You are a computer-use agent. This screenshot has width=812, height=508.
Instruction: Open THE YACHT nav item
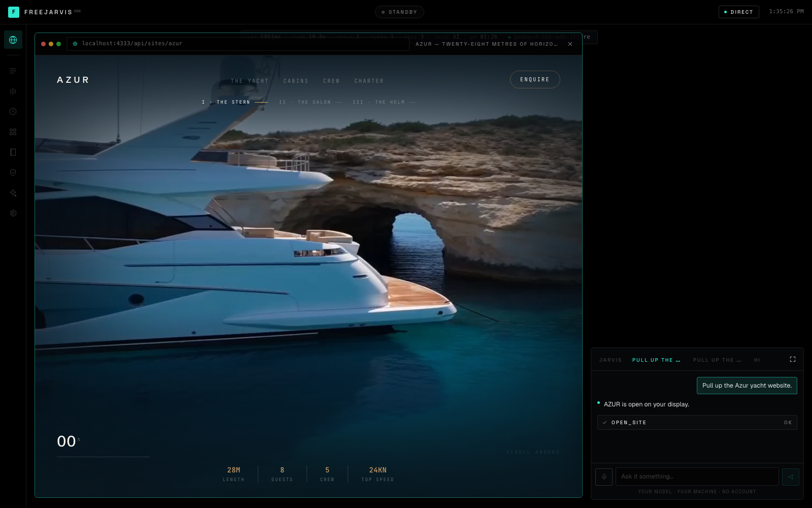(x=250, y=81)
